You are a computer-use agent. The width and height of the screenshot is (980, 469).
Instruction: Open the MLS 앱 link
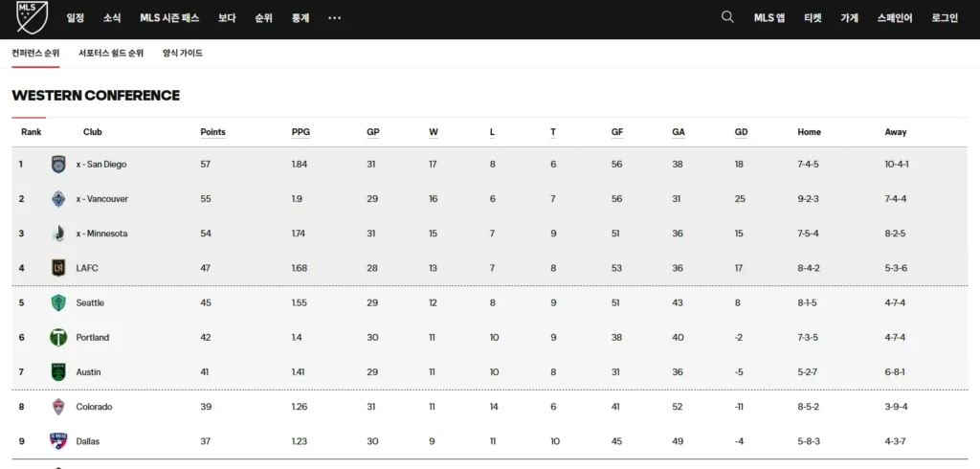click(769, 18)
